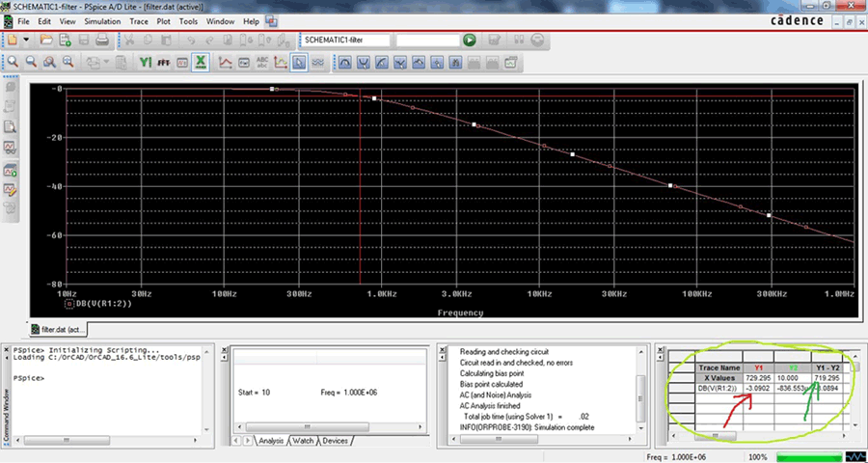Toggle Mark Data Points button
This screenshot has height=463, width=868.
tap(281, 63)
